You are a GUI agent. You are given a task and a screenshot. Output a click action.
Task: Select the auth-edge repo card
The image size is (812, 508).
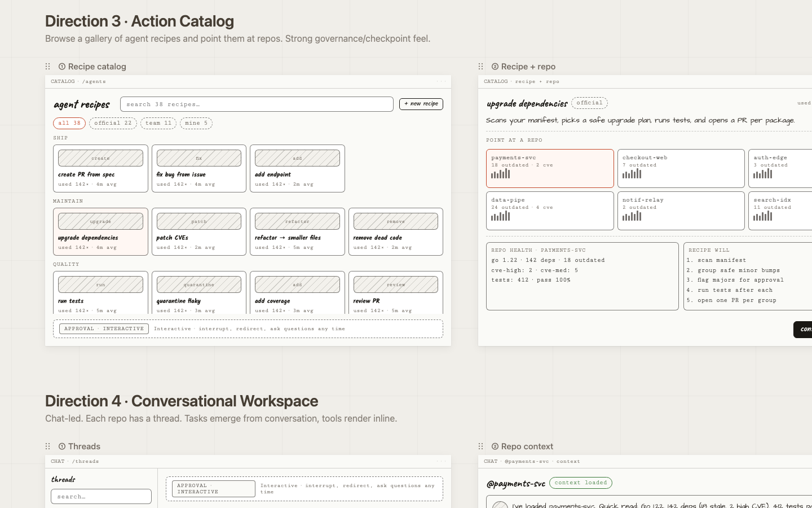[780, 168]
